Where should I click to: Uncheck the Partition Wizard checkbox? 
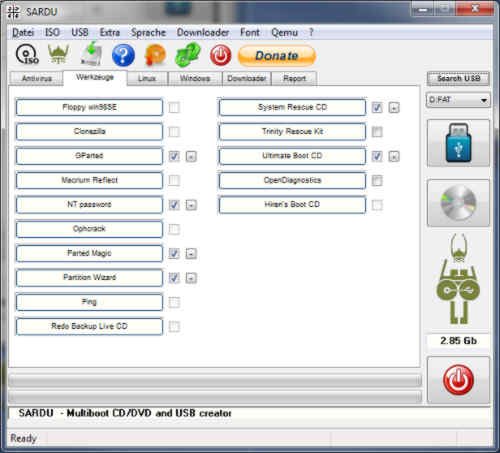point(174,278)
